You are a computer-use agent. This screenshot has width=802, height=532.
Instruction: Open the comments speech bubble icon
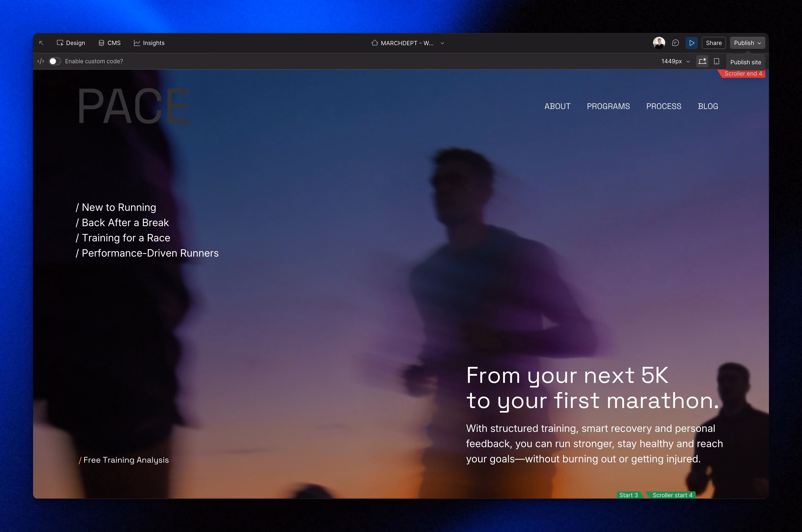(675, 43)
